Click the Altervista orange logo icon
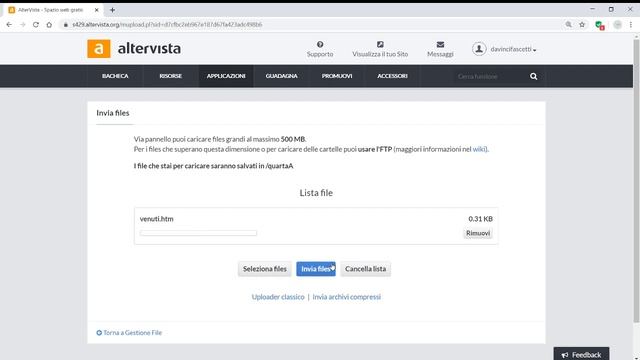640x360 pixels. pos(99,49)
